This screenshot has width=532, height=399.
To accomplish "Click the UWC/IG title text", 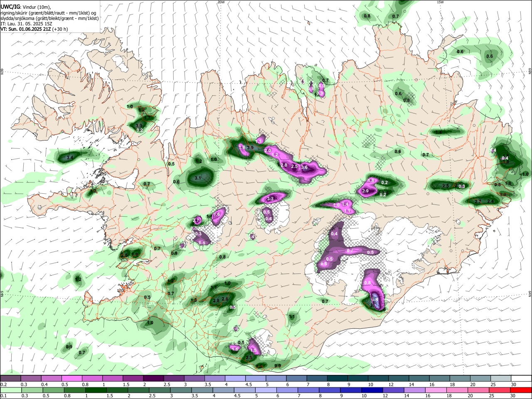I will click(10, 7).
